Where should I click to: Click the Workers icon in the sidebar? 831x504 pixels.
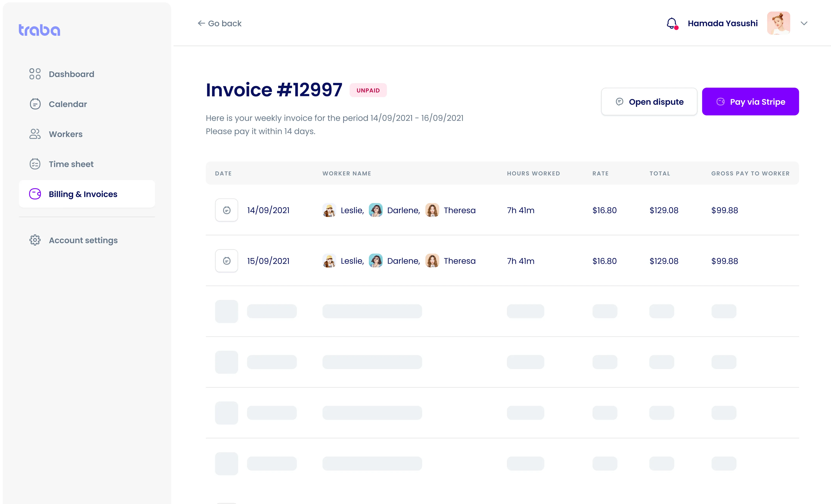(35, 134)
